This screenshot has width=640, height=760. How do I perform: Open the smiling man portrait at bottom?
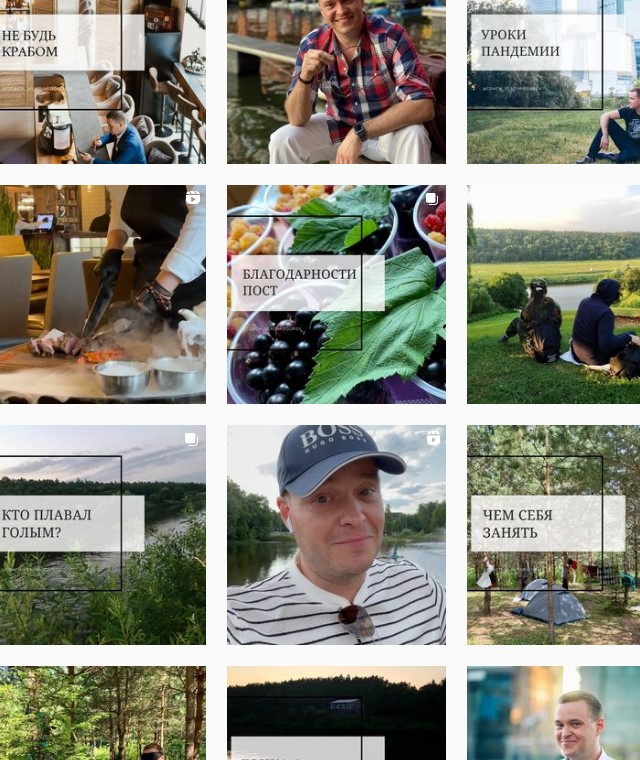(x=553, y=713)
